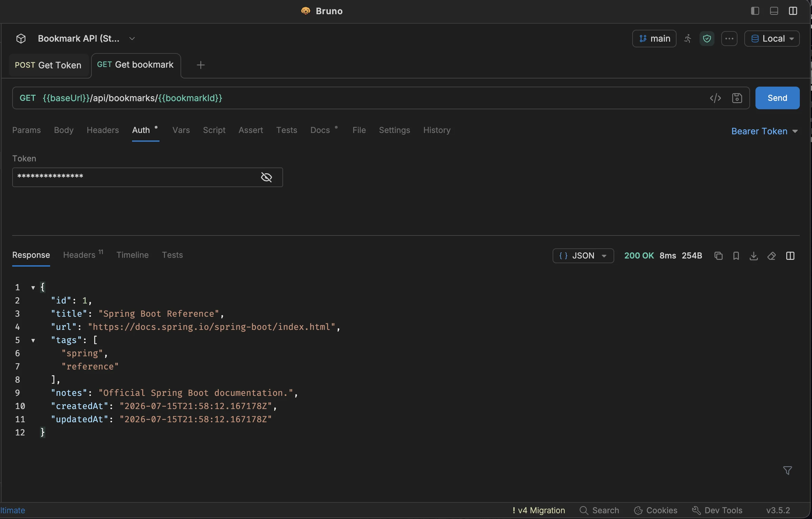
Task: Click the green shield security icon
Action: click(x=707, y=39)
